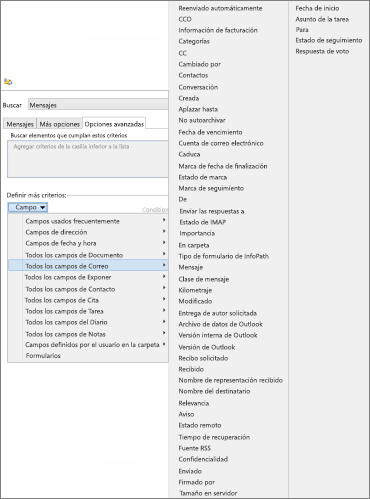Viewport: 370px width, 499px height.
Task: Expand Campos de fecha y hora submenu
Action: tap(88, 243)
